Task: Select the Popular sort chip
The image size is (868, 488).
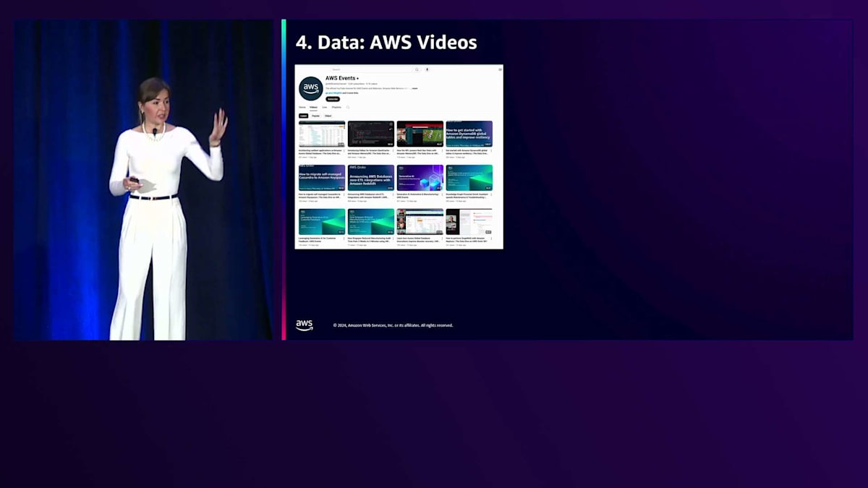Action: pos(315,116)
